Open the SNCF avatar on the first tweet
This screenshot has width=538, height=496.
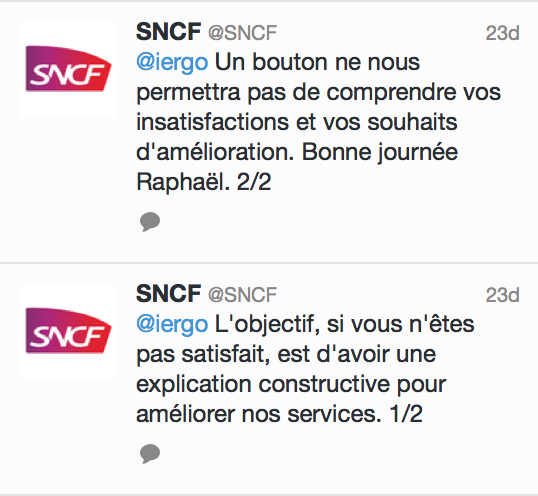coord(68,70)
